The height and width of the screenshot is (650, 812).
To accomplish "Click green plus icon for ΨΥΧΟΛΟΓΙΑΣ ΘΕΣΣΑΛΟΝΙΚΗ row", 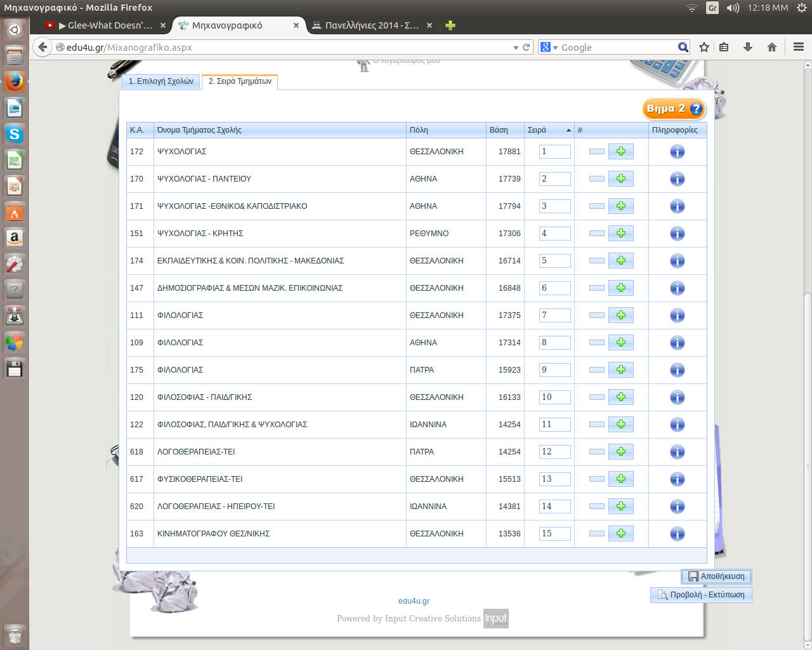I will pos(620,152).
